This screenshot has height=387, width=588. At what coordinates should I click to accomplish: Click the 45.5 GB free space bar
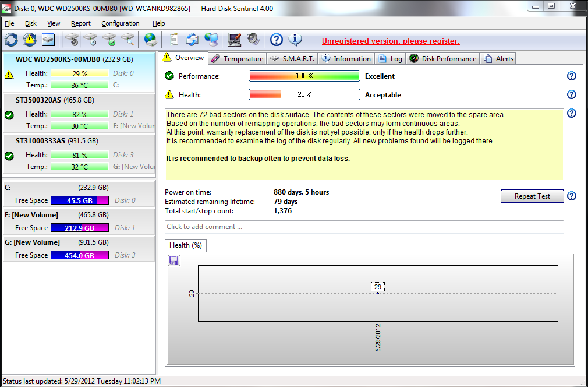coord(80,200)
